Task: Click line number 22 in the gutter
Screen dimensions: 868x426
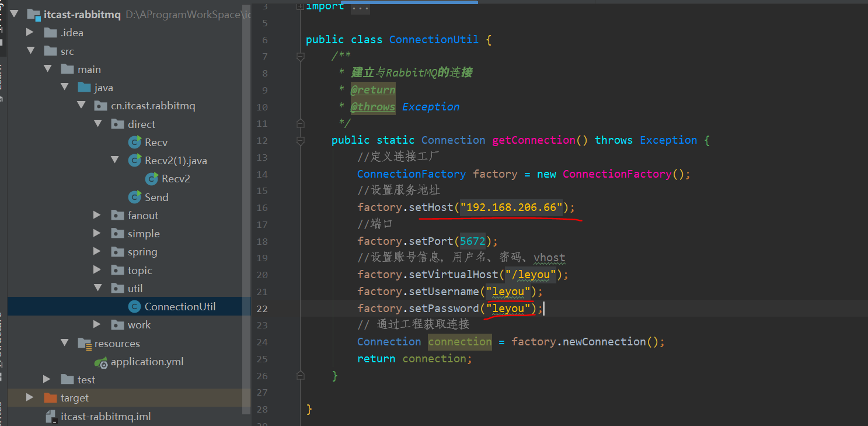Action: [x=262, y=309]
